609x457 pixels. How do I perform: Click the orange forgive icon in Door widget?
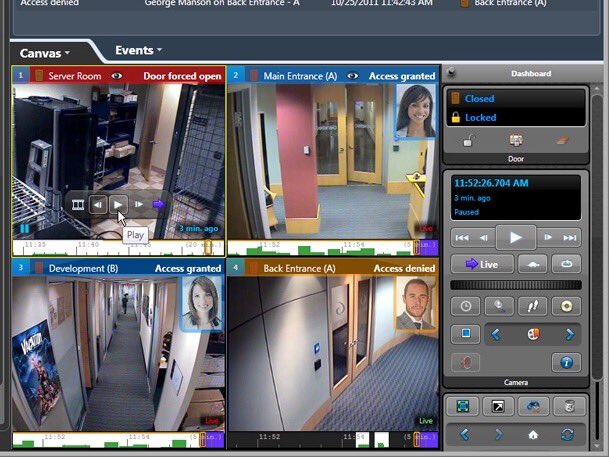(562, 141)
